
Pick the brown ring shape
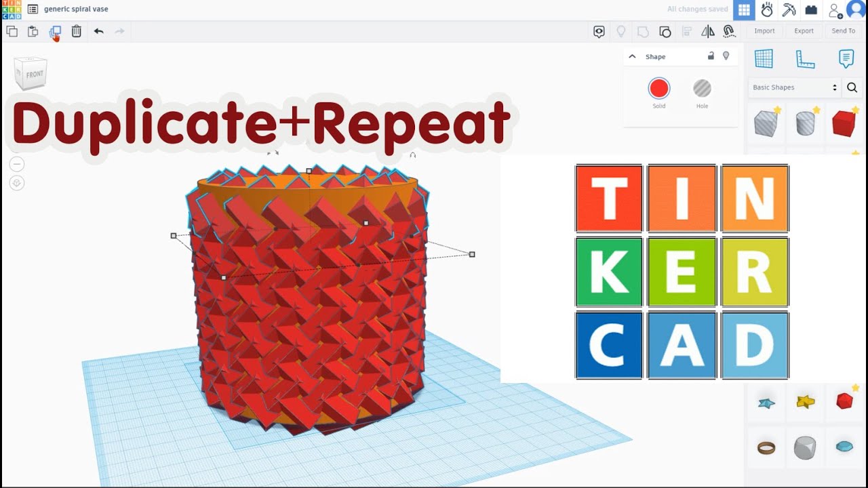pyautogui.click(x=766, y=448)
